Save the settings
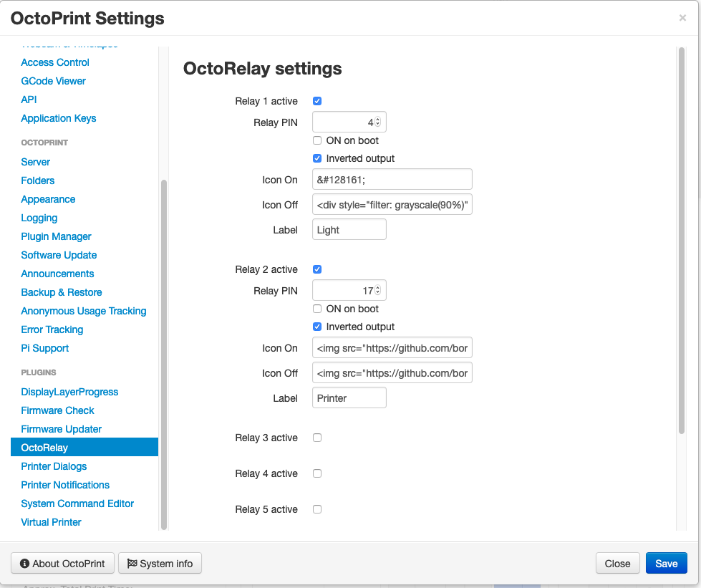 coord(666,564)
